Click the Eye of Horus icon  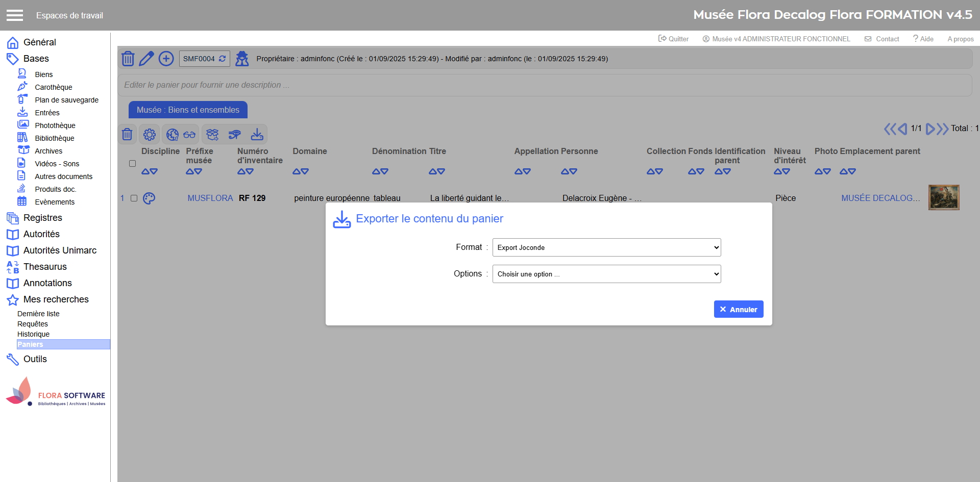[x=235, y=135]
